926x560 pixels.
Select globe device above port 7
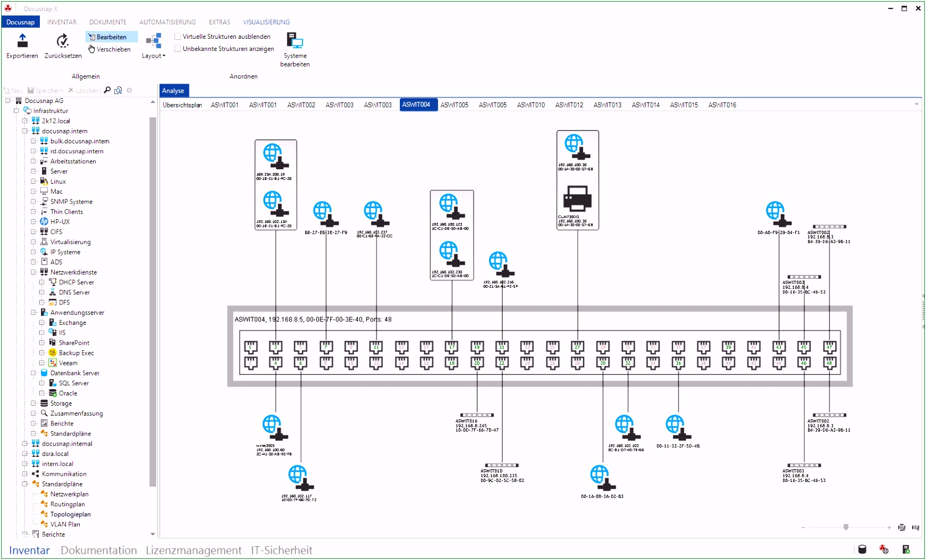point(326,214)
